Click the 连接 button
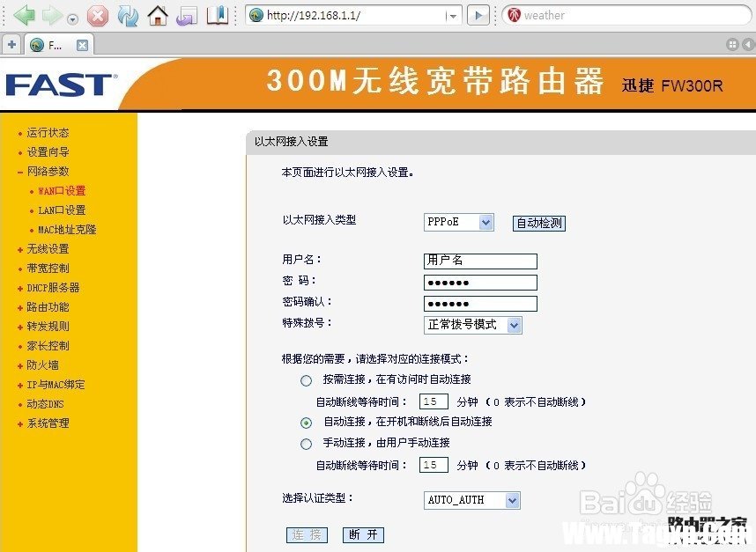Image resolution: width=756 pixels, height=552 pixels. pos(308,534)
